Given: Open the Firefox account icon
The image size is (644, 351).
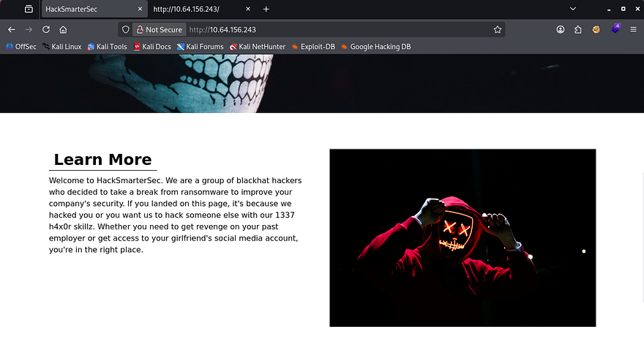Looking at the screenshot, I should (x=561, y=29).
